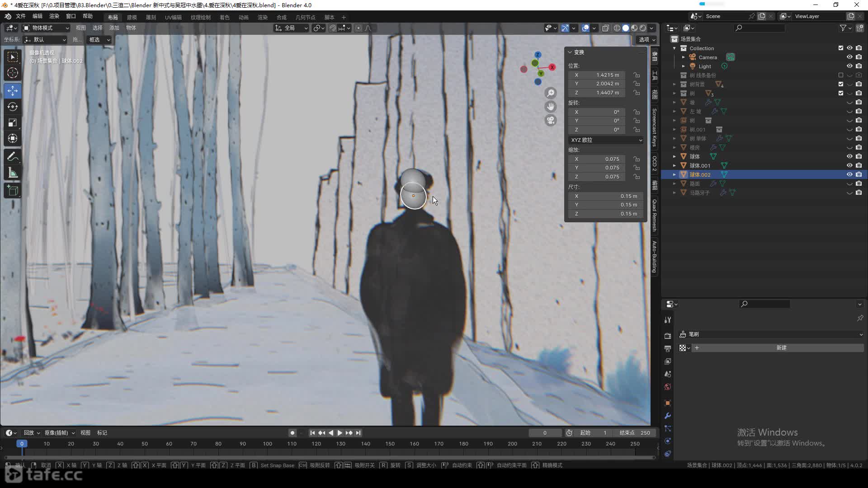This screenshot has height=488, width=868.
Task: Open the 回放 playback popover
Action: (x=32, y=433)
